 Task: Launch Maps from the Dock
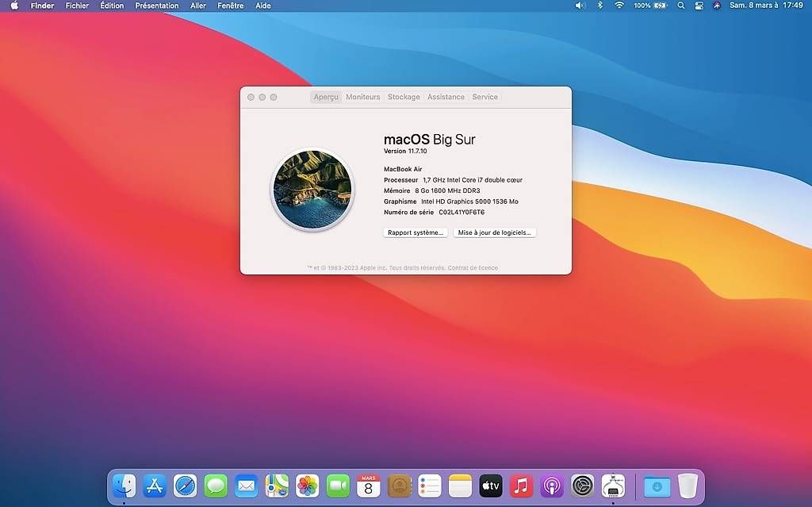click(277, 486)
